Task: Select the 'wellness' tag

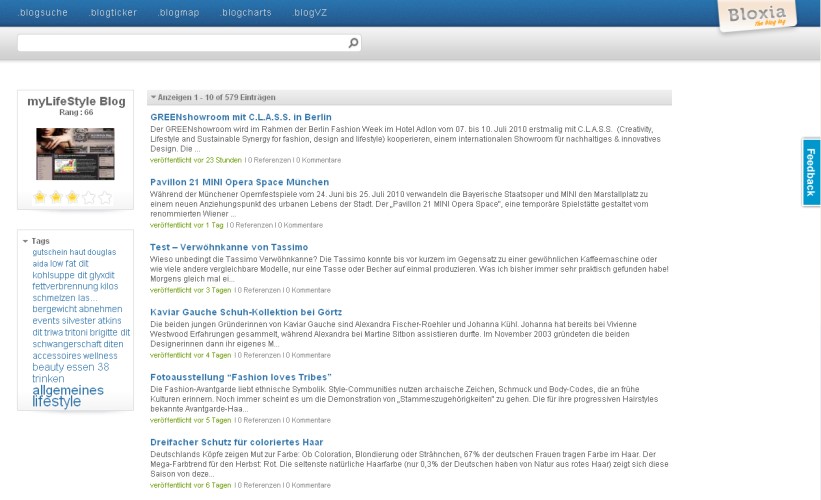Action: pos(100,355)
